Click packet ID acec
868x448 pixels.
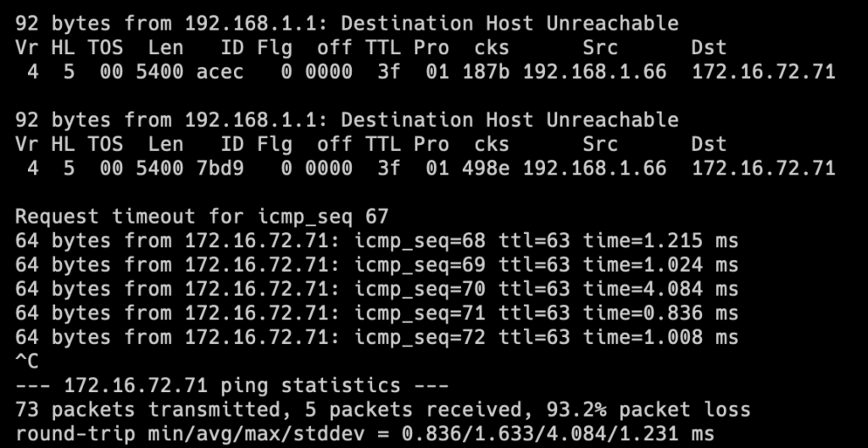tap(220, 72)
